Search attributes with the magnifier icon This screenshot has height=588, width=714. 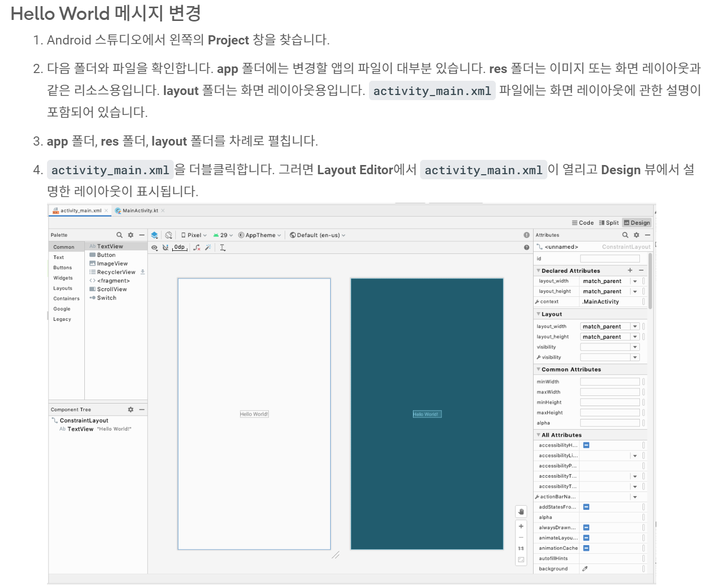click(625, 235)
